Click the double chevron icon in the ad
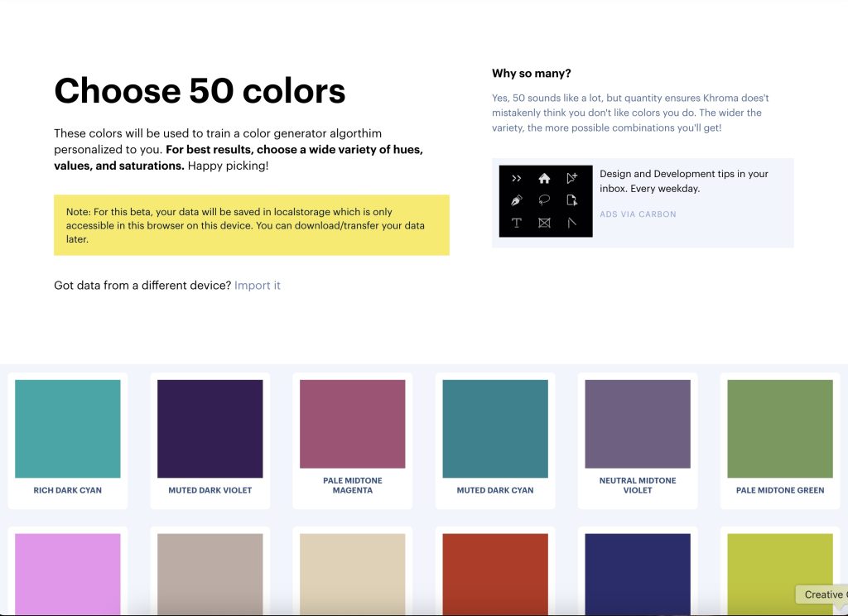The image size is (848, 616). [517, 178]
